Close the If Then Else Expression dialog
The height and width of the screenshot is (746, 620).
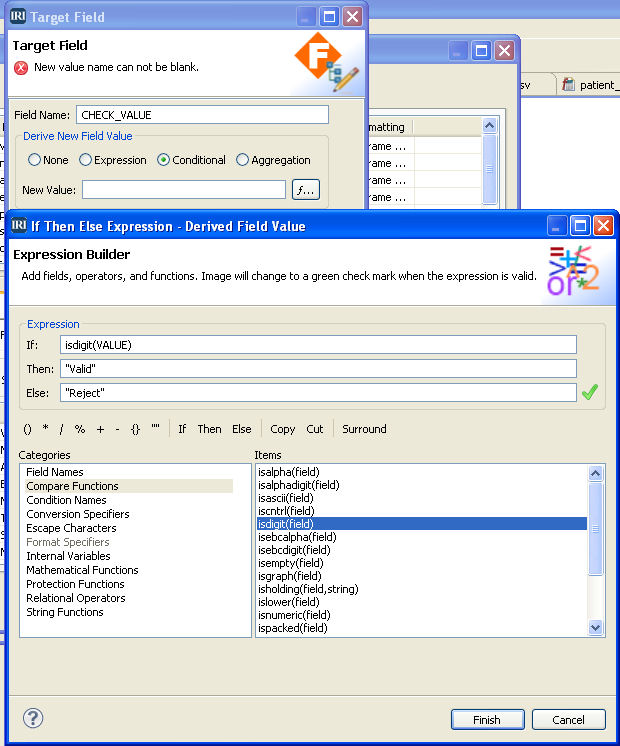[603, 226]
